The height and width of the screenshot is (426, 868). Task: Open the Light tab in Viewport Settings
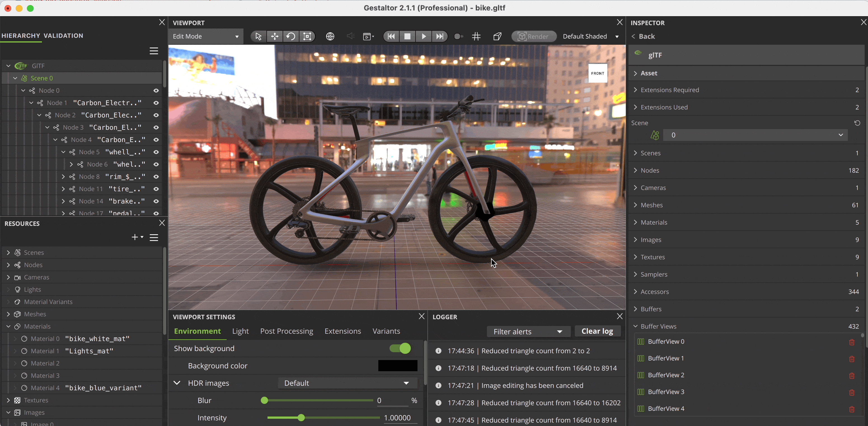pos(241,331)
